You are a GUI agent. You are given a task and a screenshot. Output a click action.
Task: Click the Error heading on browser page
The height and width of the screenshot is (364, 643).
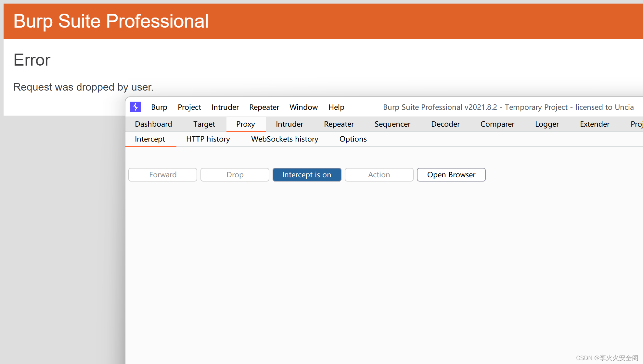click(32, 60)
